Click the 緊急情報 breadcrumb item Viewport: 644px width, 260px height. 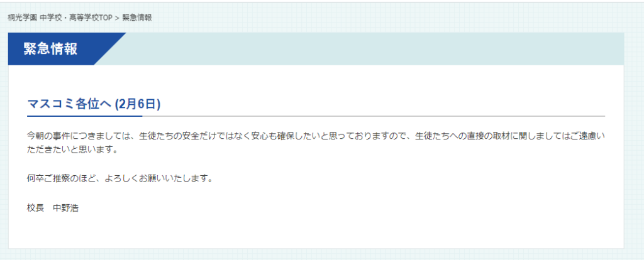click(137, 18)
